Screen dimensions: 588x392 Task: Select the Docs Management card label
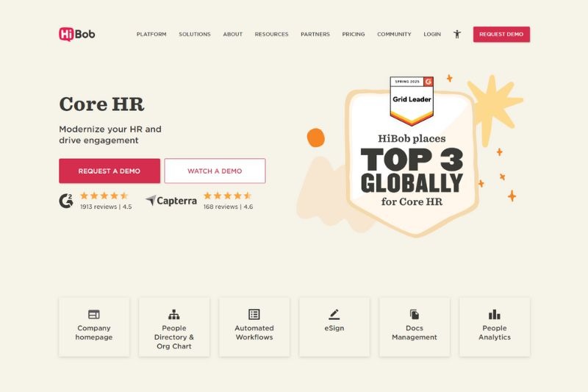(415, 332)
